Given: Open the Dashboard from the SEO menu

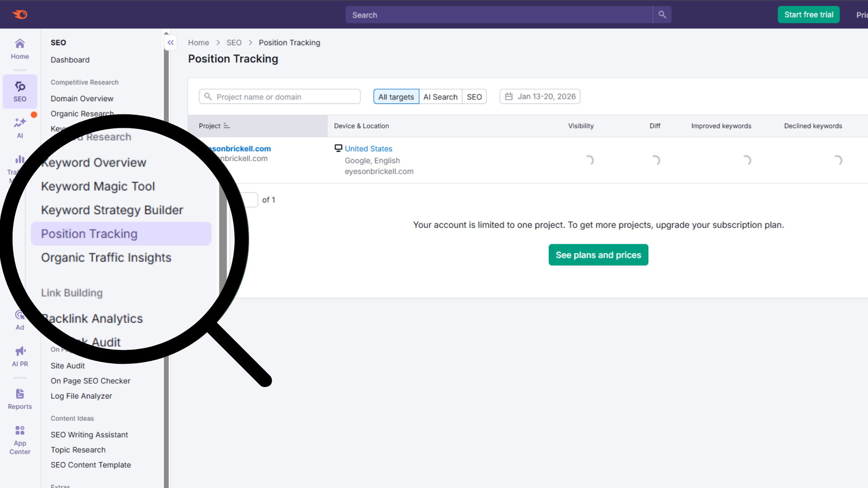Looking at the screenshot, I should click(70, 60).
